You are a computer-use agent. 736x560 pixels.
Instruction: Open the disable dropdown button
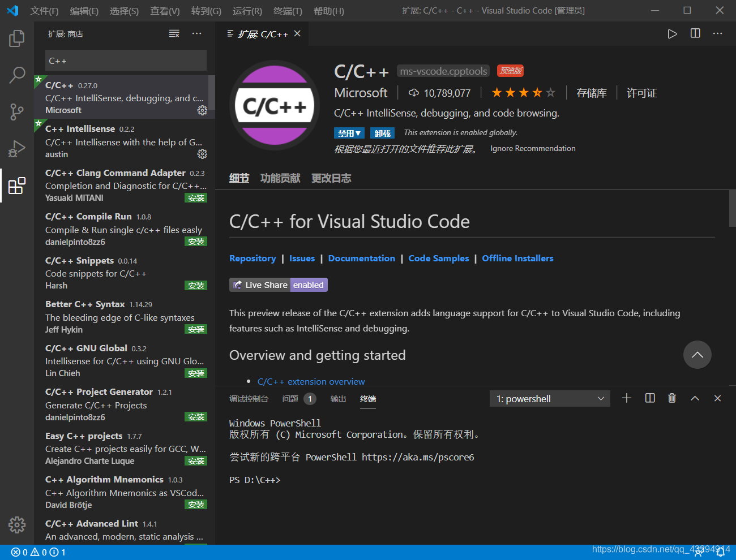click(x=349, y=133)
